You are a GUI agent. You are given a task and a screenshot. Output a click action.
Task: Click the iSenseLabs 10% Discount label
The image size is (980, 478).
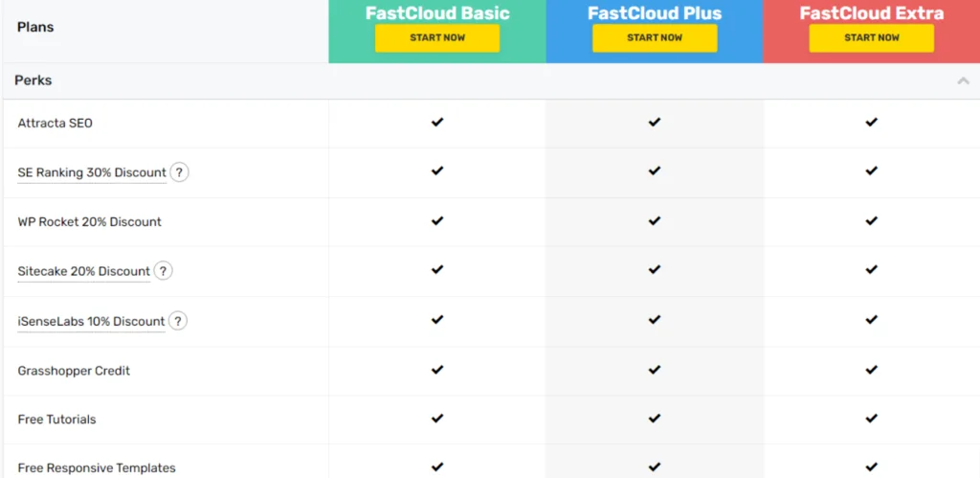point(91,322)
